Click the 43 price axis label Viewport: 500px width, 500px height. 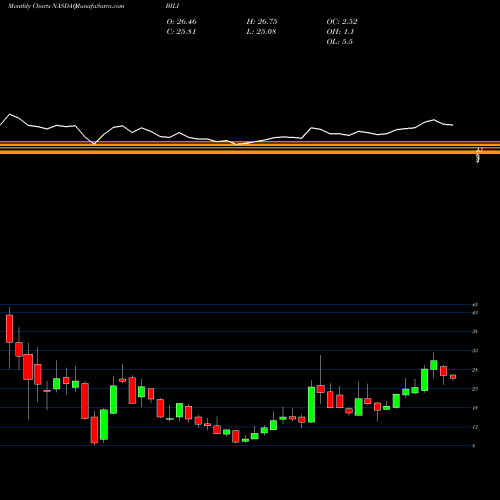coord(475,313)
